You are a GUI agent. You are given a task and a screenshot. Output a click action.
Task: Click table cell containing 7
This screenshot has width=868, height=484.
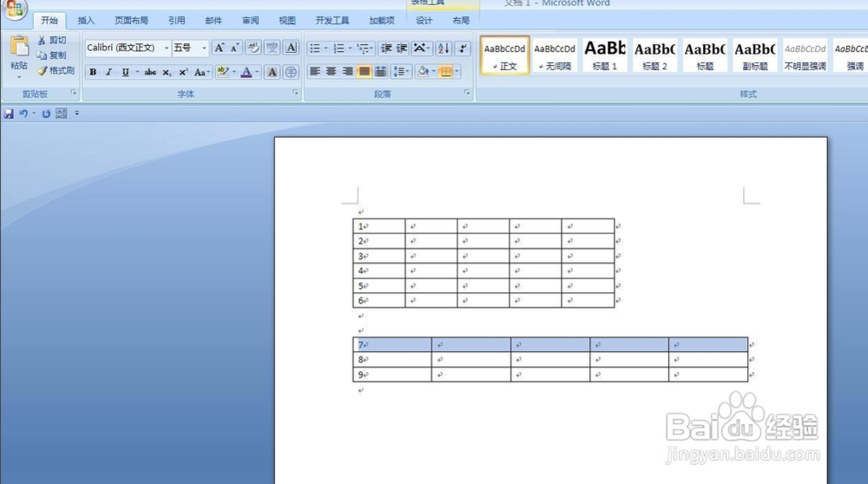tap(392, 344)
